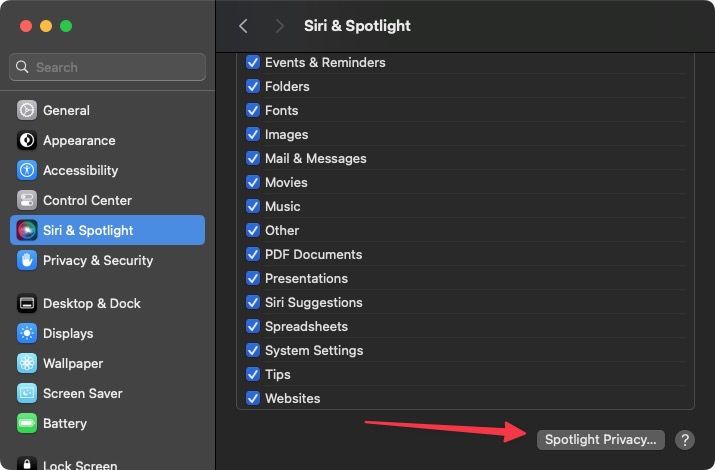The width and height of the screenshot is (715, 470).
Task: Select Siri & Spotlight in the sidebar
Action: point(107,231)
